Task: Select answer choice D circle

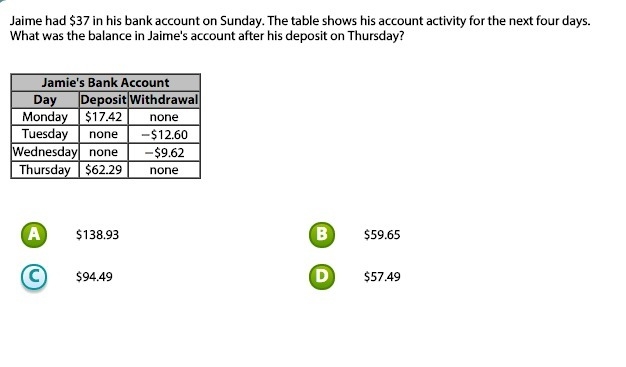Action: 322,277
